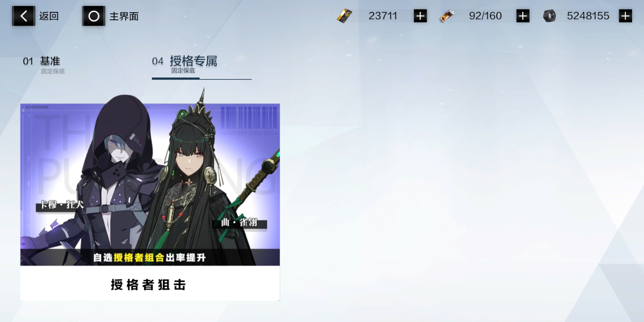
Task: Tap the 主界面 label
Action: click(124, 16)
